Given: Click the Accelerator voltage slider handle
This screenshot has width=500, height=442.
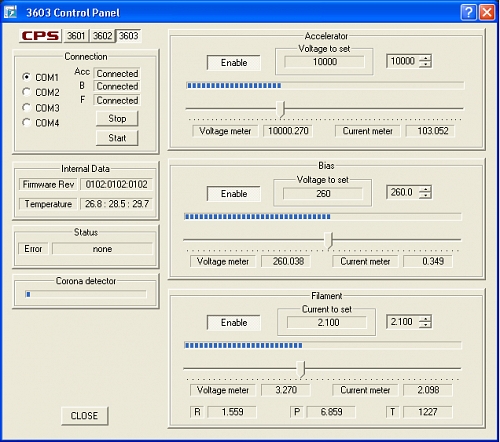Looking at the screenshot, I should click(x=282, y=109).
